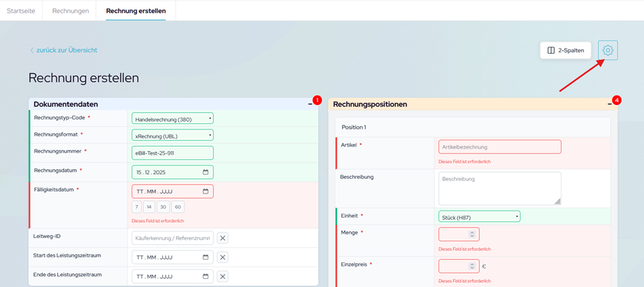Click the Artikelbezeichnung input field
Screen dimensions: 644x287
click(499, 147)
